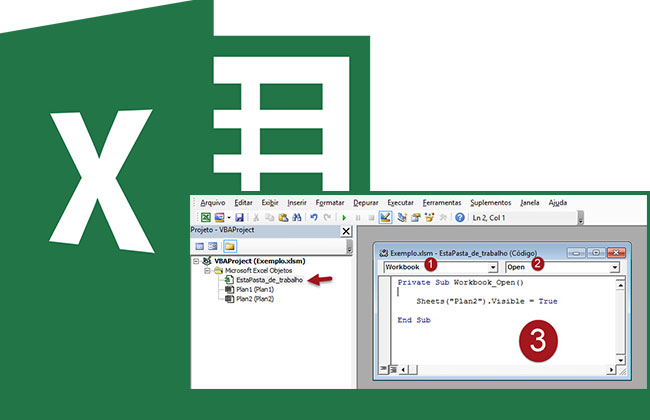The width and height of the screenshot is (650, 420).
Task: Select Plan1 (Plan1) in project tree
Action: 255,289
